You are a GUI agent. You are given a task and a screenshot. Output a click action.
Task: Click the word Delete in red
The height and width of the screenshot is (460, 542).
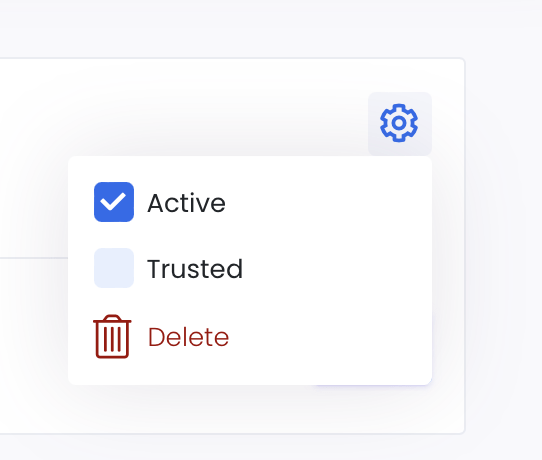pos(188,337)
